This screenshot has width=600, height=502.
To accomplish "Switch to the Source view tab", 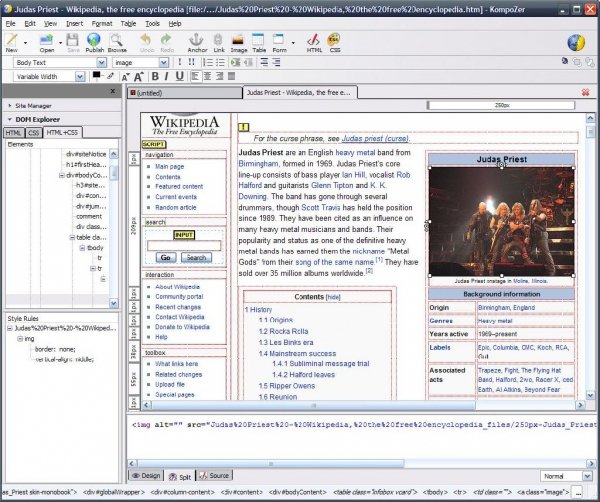I will [x=214, y=476].
